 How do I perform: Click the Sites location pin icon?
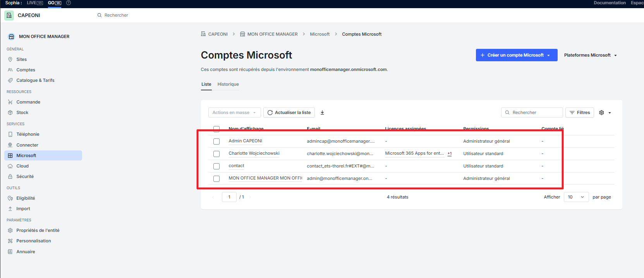[10, 59]
